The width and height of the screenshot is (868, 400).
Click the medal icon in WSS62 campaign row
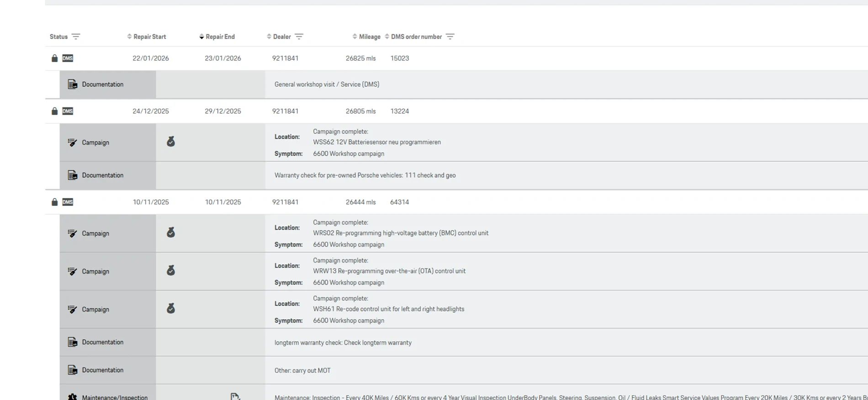[x=171, y=142]
